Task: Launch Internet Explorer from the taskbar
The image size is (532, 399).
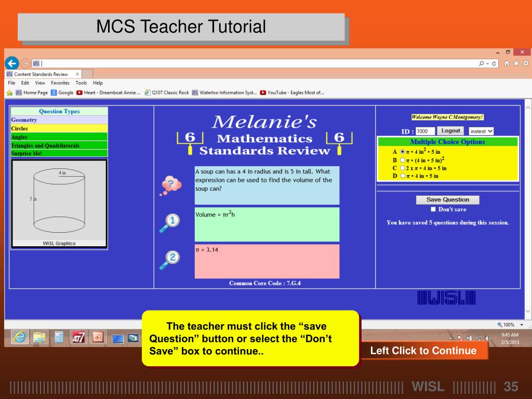Action: click(20, 337)
